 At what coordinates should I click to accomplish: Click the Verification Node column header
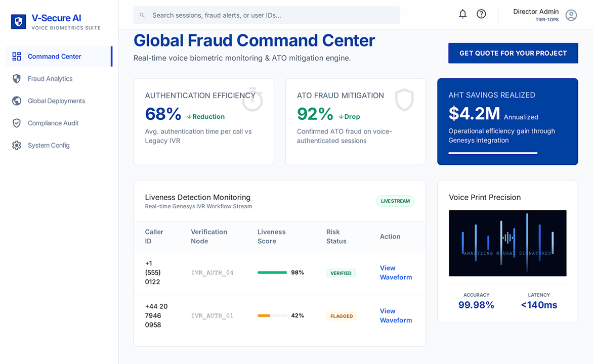(x=209, y=237)
